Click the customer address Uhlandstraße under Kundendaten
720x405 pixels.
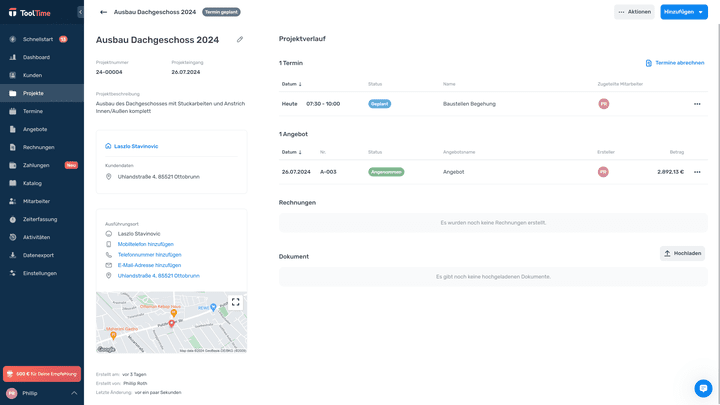tap(158, 177)
